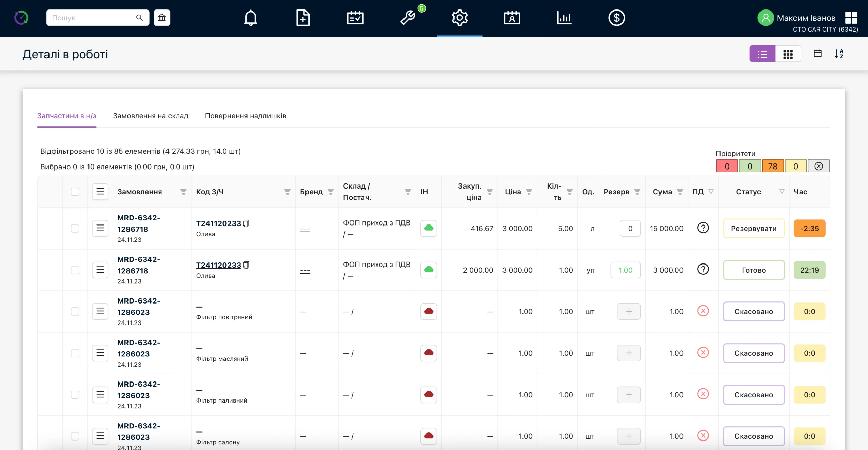Screen dimensions: 868x450
Task: Open the notifications bell icon
Action: pyautogui.click(x=251, y=18)
